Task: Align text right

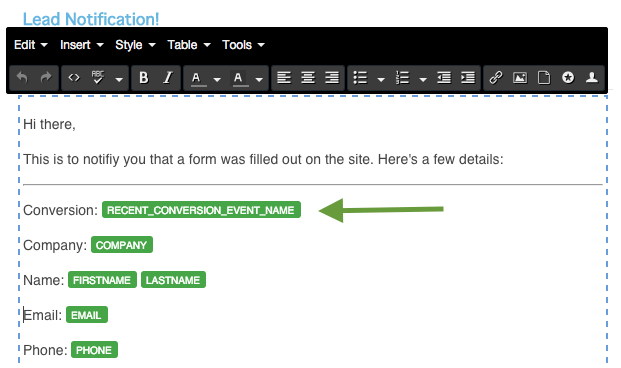Action: (332, 78)
